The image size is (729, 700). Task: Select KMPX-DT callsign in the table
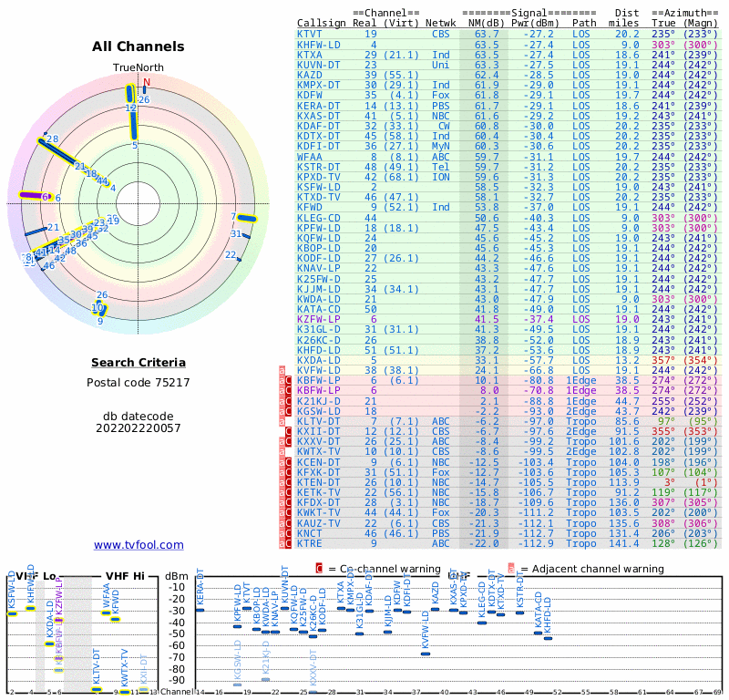point(318,85)
